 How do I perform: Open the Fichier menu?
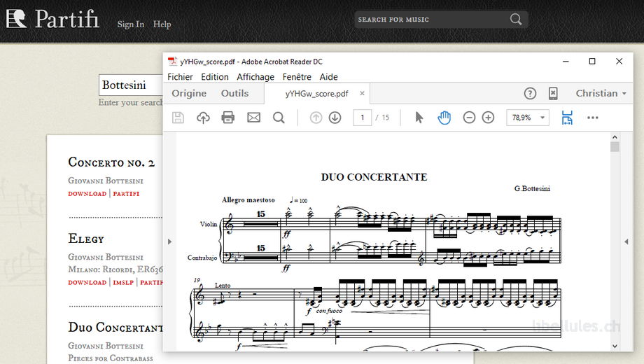pos(180,77)
